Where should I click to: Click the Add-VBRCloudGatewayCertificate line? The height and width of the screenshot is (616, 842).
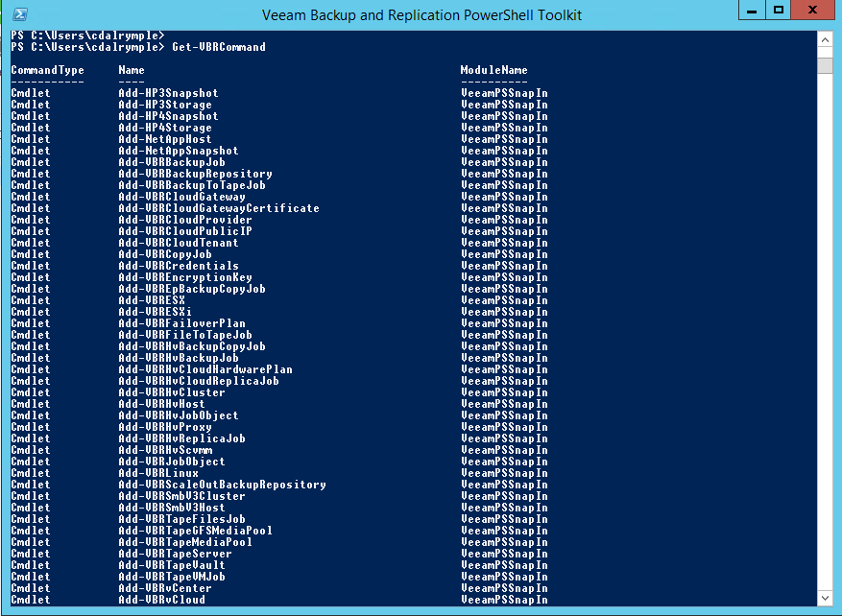pos(219,208)
